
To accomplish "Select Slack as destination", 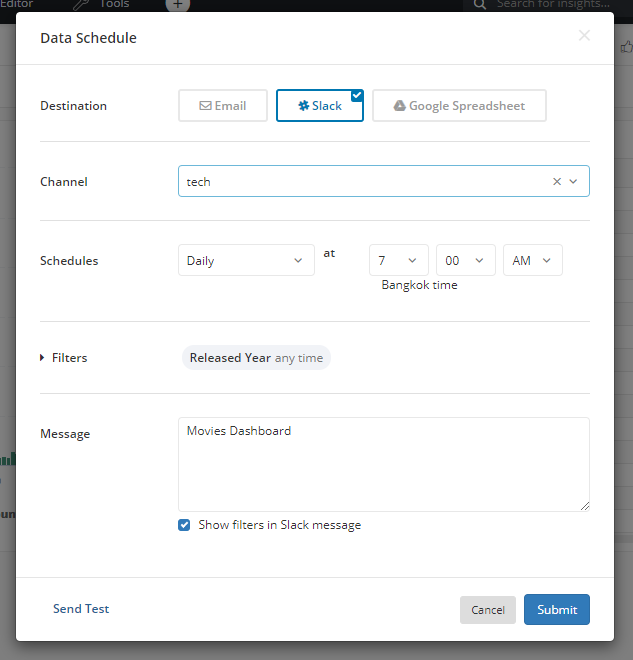I will click(319, 106).
